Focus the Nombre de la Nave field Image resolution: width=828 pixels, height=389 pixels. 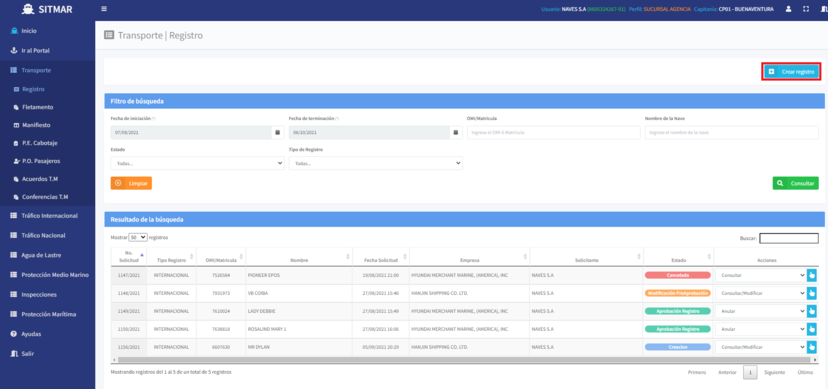(x=732, y=132)
